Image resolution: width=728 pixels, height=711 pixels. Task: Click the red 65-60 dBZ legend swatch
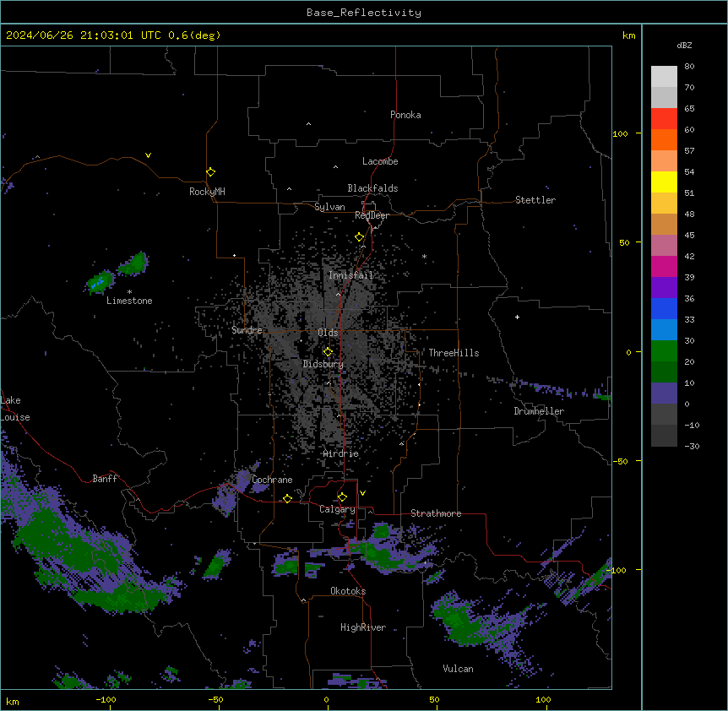[x=664, y=118]
